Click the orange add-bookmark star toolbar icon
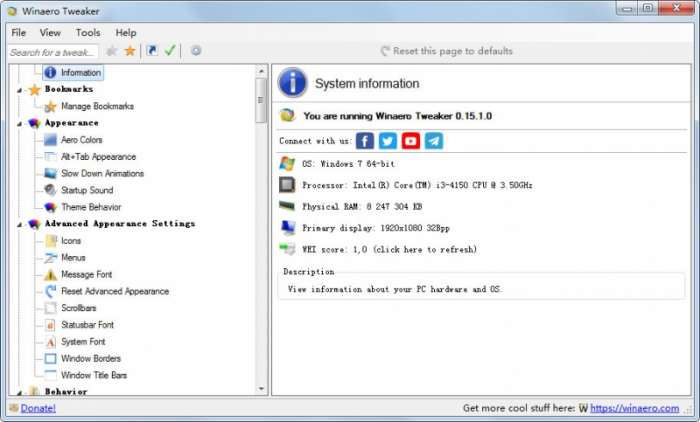The height and width of the screenshot is (422, 700). tap(130, 51)
